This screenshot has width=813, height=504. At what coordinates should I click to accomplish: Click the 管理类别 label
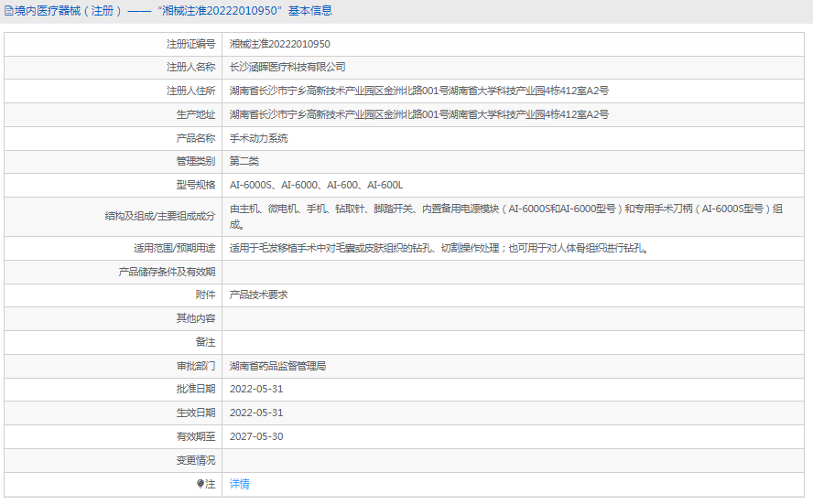[196, 161]
